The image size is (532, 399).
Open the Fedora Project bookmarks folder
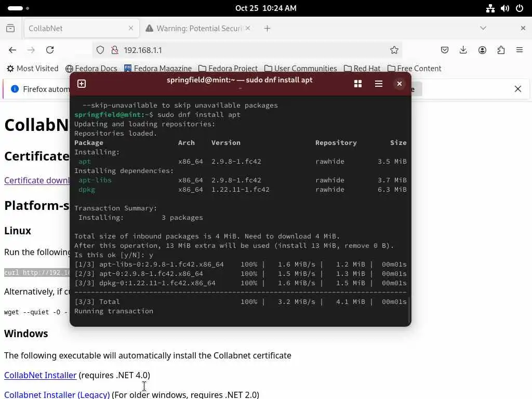228,69
